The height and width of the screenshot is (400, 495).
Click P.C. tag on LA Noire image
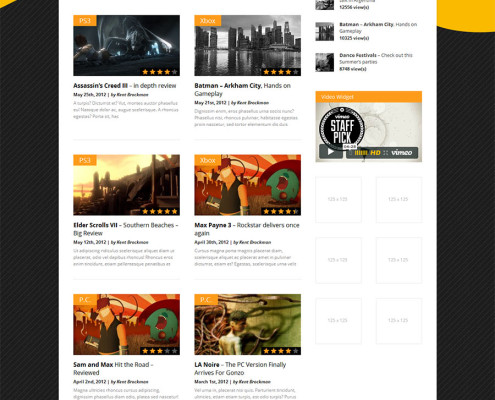coord(206,300)
